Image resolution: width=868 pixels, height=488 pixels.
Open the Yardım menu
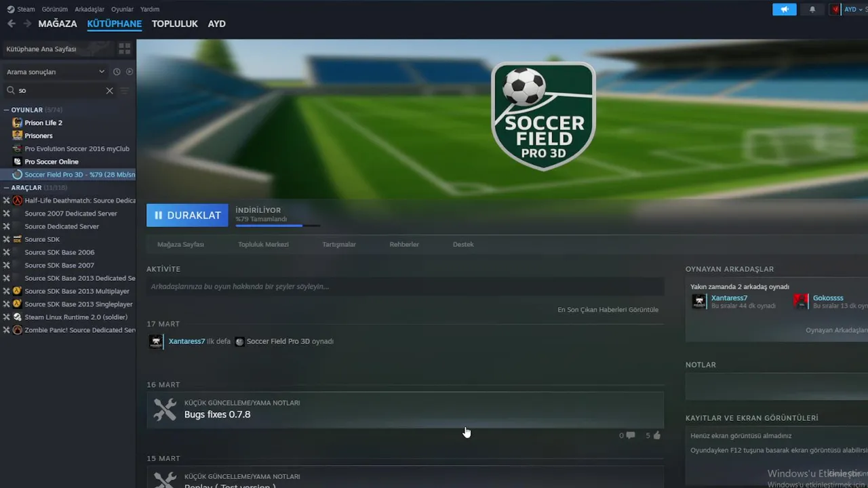149,9
